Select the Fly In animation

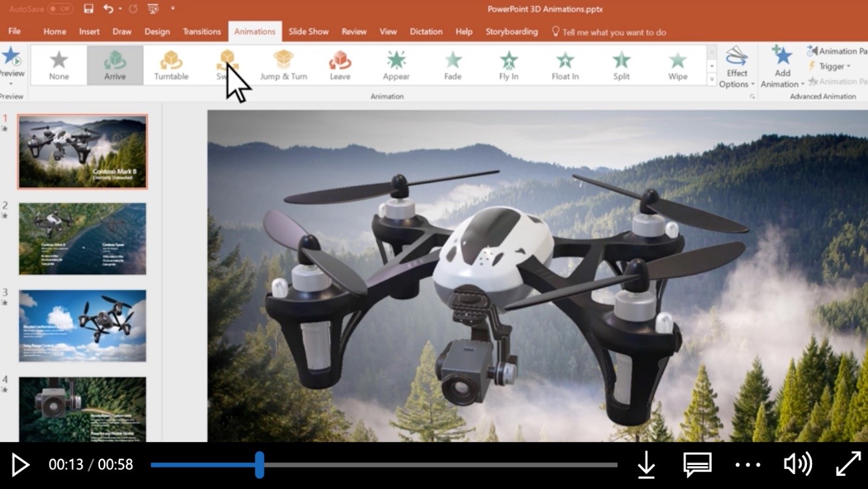pyautogui.click(x=509, y=65)
